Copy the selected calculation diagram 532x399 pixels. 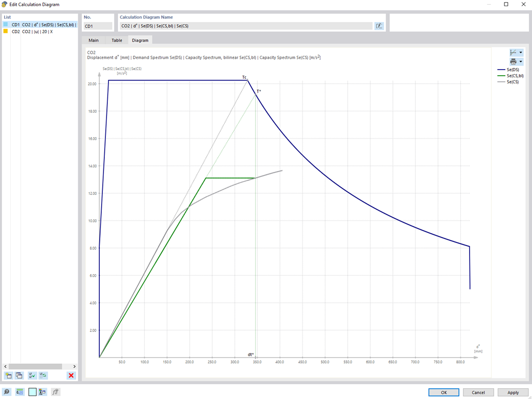click(x=18, y=375)
